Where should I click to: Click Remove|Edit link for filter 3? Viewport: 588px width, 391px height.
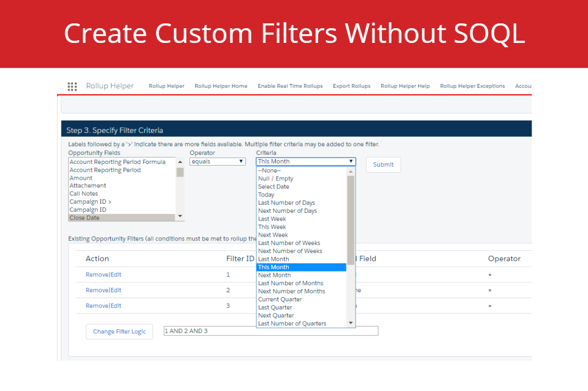(103, 306)
